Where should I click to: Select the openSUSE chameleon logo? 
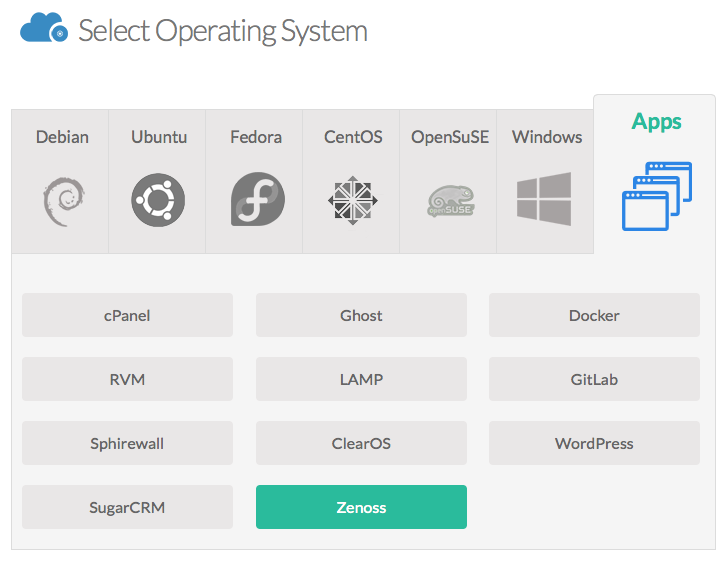coord(451,201)
